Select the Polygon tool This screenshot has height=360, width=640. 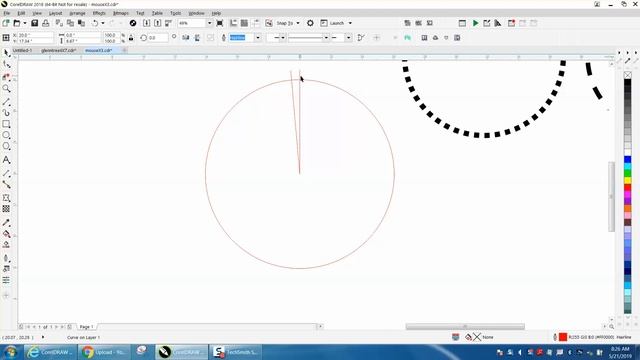point(7,146)
